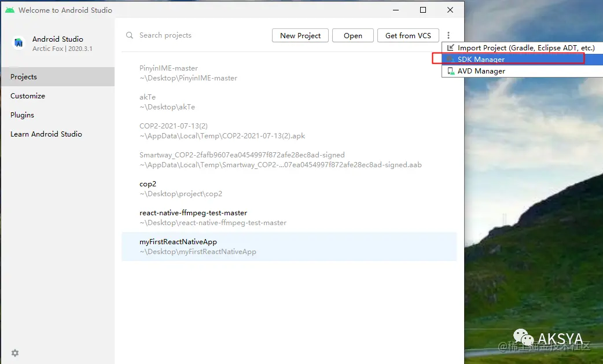Click the search magnifier icon

tap(130, 35)
